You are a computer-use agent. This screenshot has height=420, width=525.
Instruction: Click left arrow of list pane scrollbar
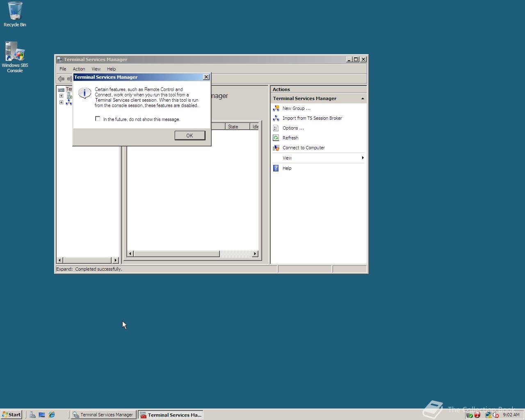coord(130,254)
